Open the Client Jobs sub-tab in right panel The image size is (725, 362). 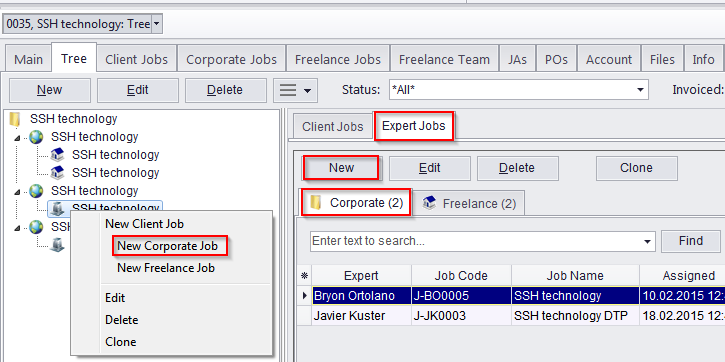tap(333, 127)
